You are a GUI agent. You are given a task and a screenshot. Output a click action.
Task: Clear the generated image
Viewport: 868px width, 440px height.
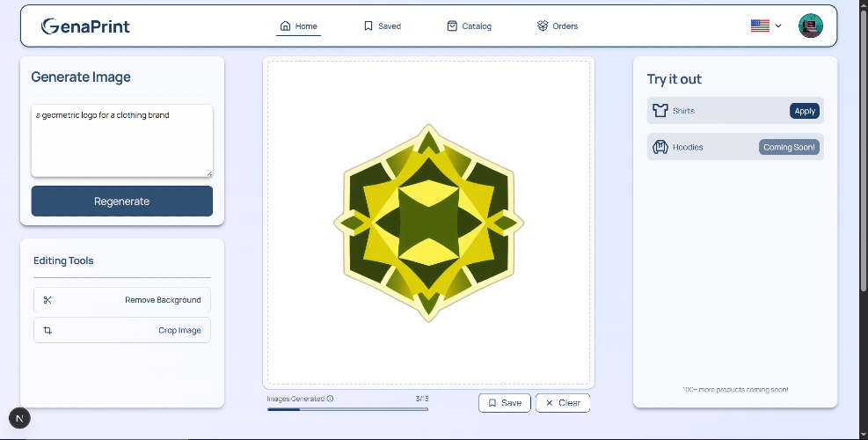coord(563,403)
